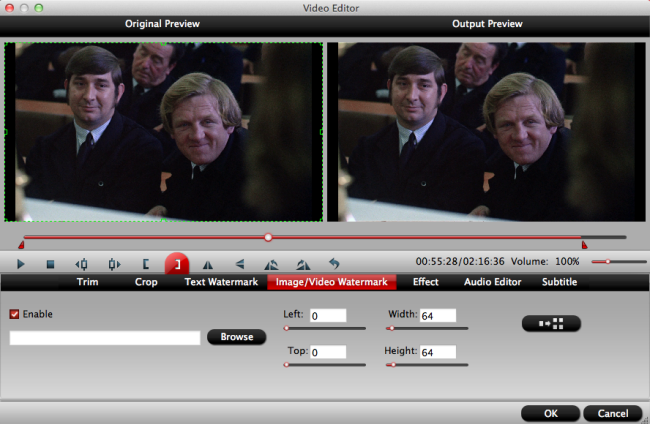Click the trim start marker triangle
This screenshot has width=650, height=424.
(21, 245)
